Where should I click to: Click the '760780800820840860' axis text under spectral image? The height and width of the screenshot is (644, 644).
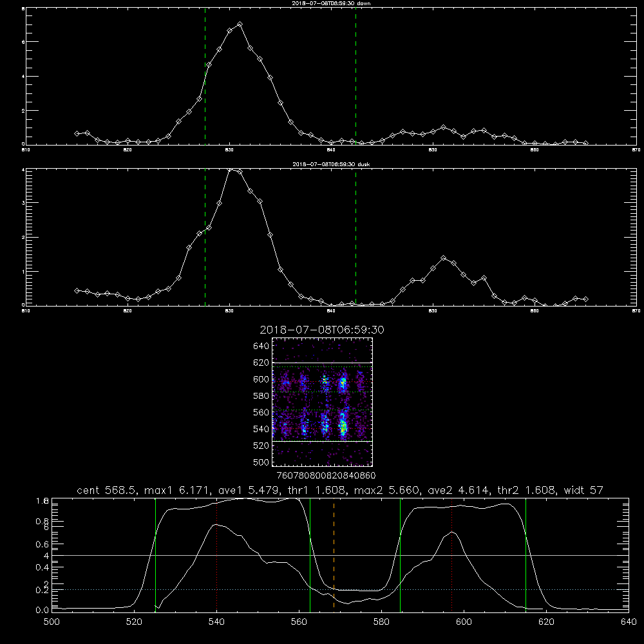tap(326, 476)
